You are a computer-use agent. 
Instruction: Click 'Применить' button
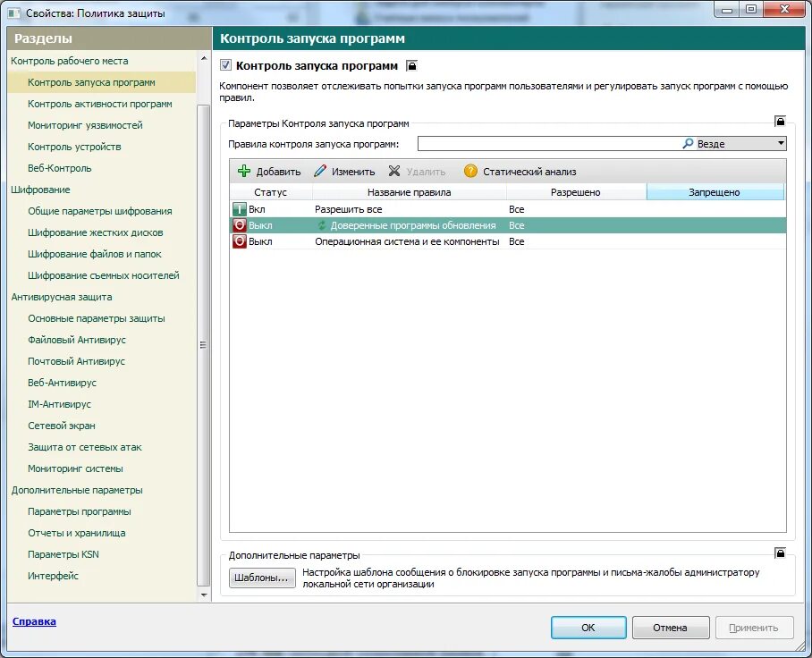tap(754, 628)
